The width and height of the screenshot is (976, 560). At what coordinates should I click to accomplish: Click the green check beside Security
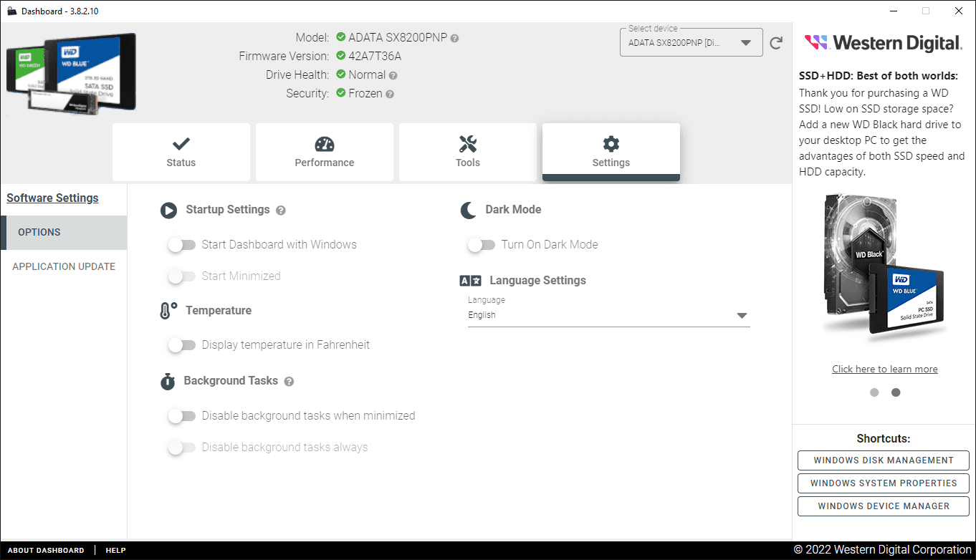(x=341, y=93)
